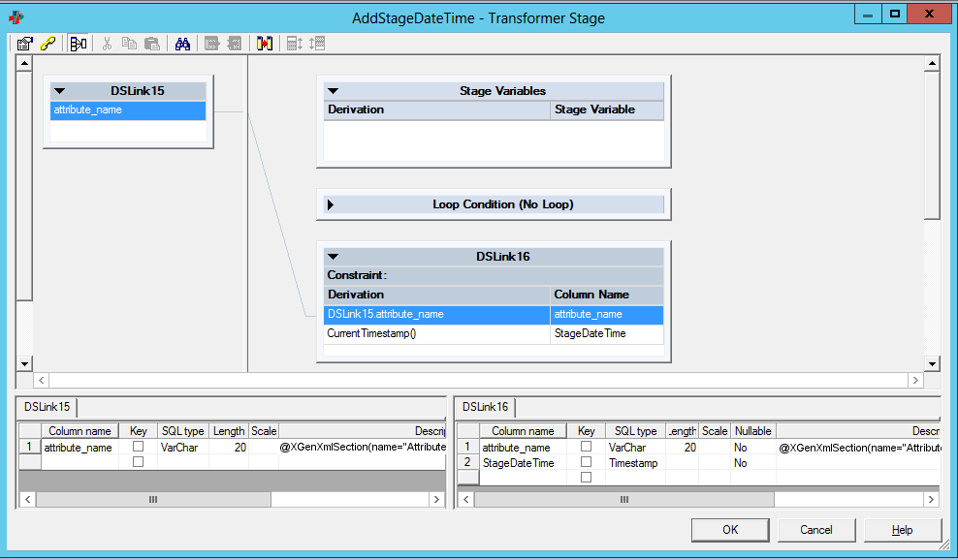Check Key box for attribute_name in DSLink15 grid
This screenshot has height=560, width=958.
(138, 447)
